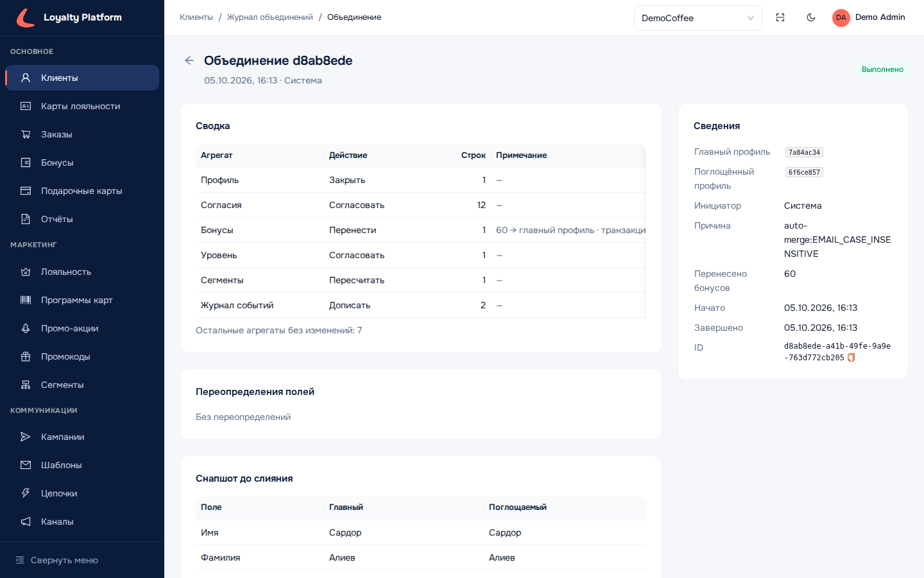Click the Клиенты breadcrumb link

[x=196, y=17]
